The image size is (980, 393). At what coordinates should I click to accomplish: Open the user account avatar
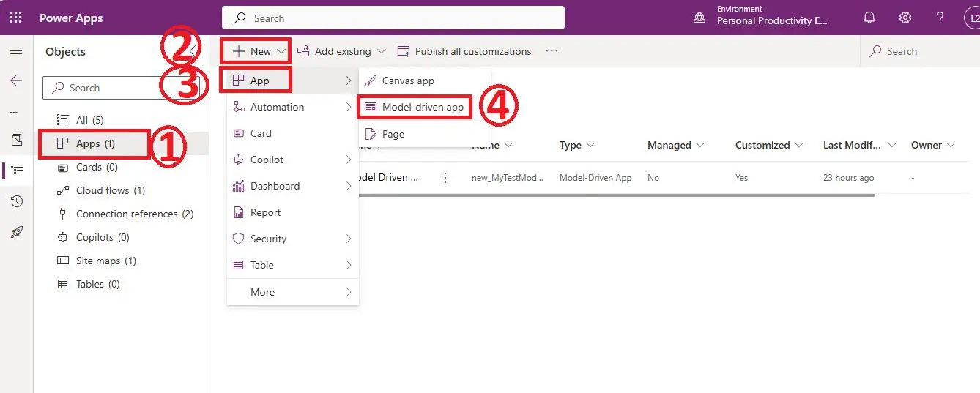coord(972,18)
